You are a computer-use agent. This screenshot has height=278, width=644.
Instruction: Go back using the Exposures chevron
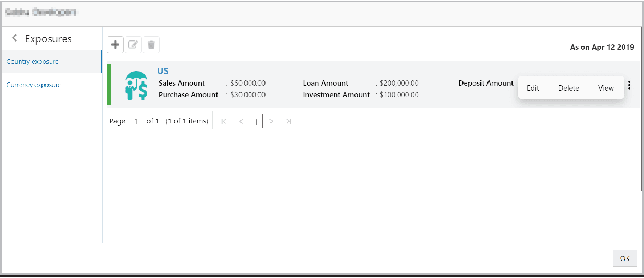coord(15,38)
